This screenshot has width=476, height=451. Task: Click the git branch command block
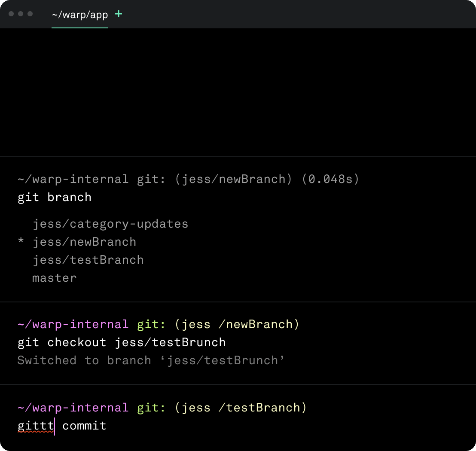54,197
